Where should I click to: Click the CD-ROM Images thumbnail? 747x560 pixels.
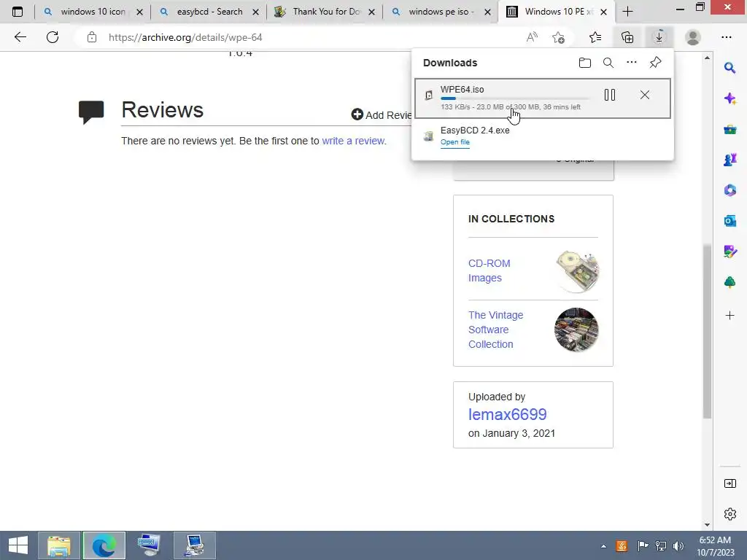576,271
